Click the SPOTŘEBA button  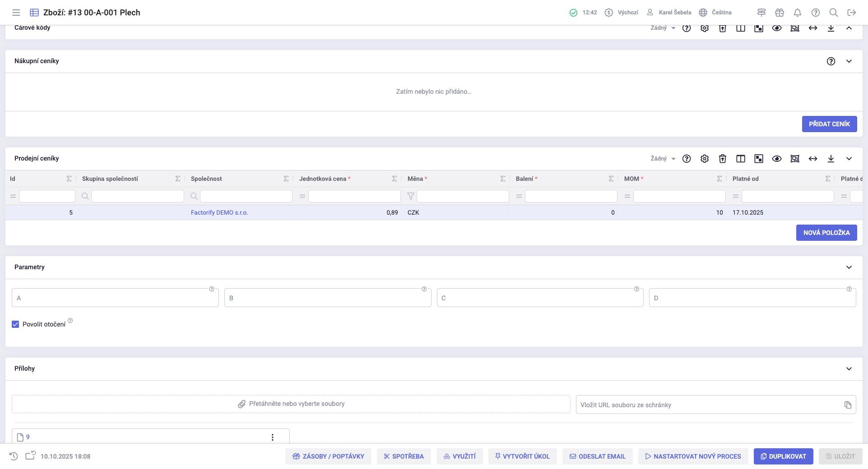point(404,456)
